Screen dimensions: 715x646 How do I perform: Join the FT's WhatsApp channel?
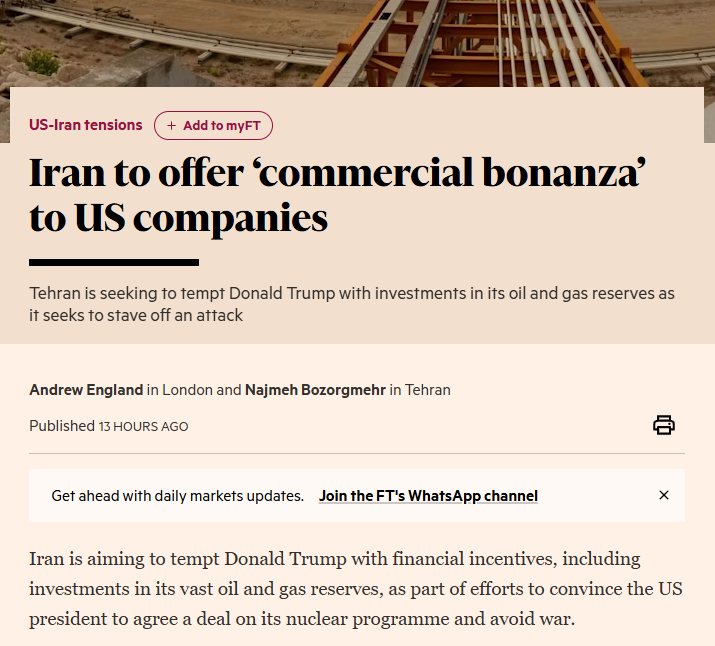click(x=428, y=496)
